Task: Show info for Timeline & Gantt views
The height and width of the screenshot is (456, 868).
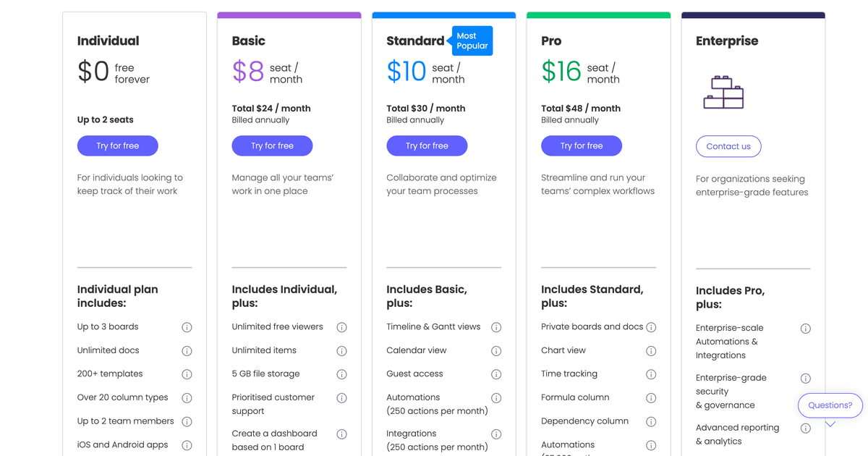Action: click(x=496, y=327)
